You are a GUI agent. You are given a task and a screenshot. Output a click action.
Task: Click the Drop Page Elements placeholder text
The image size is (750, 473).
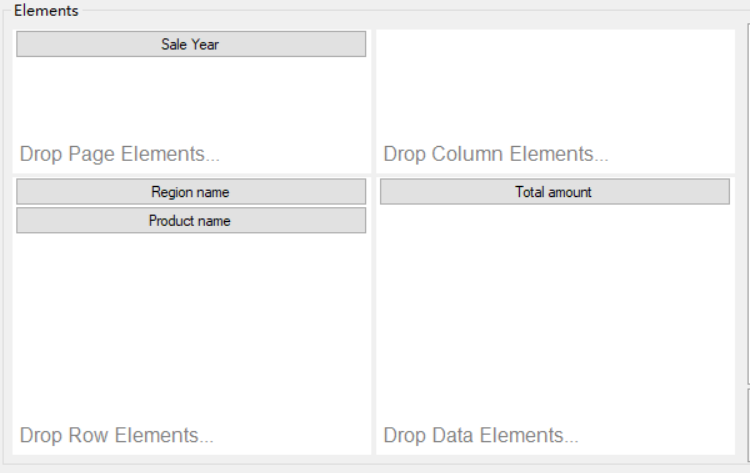120,154
